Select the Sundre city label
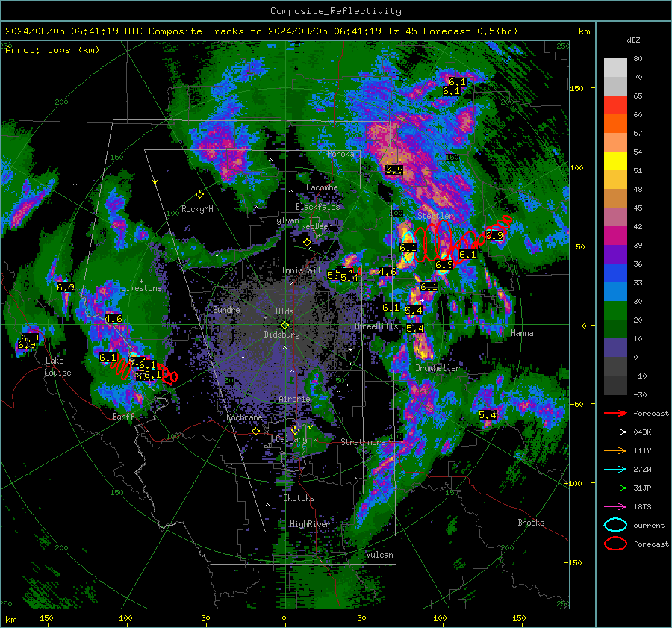This screenshot has width=672, height=628. tap(226, 310)
